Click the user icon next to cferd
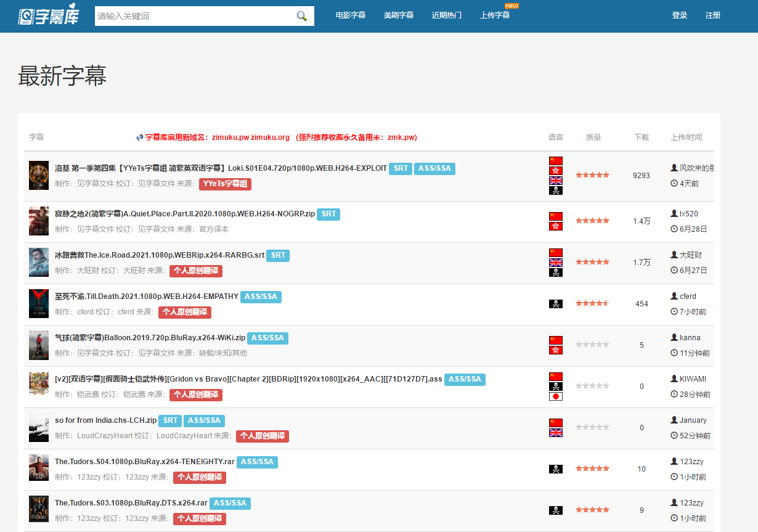Viewport: 758px width, 532px height. tap(674, 296)
